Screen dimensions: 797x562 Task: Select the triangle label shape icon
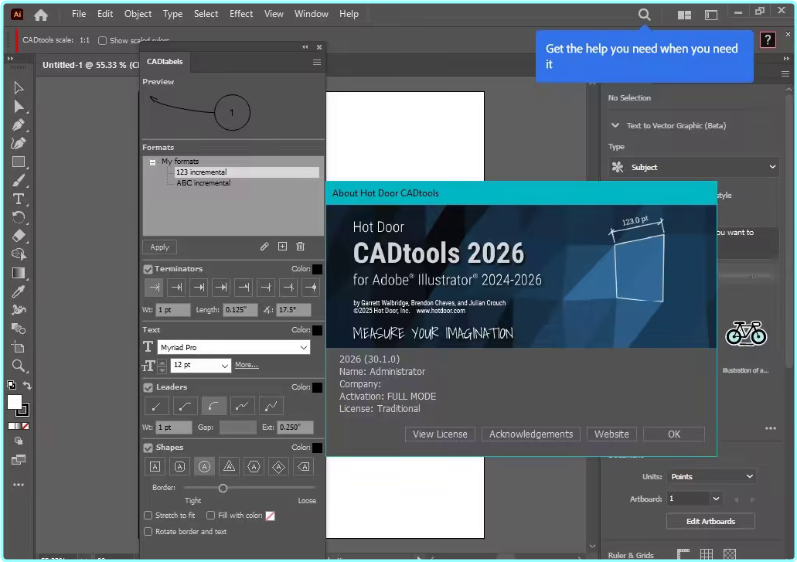[229, 466]
